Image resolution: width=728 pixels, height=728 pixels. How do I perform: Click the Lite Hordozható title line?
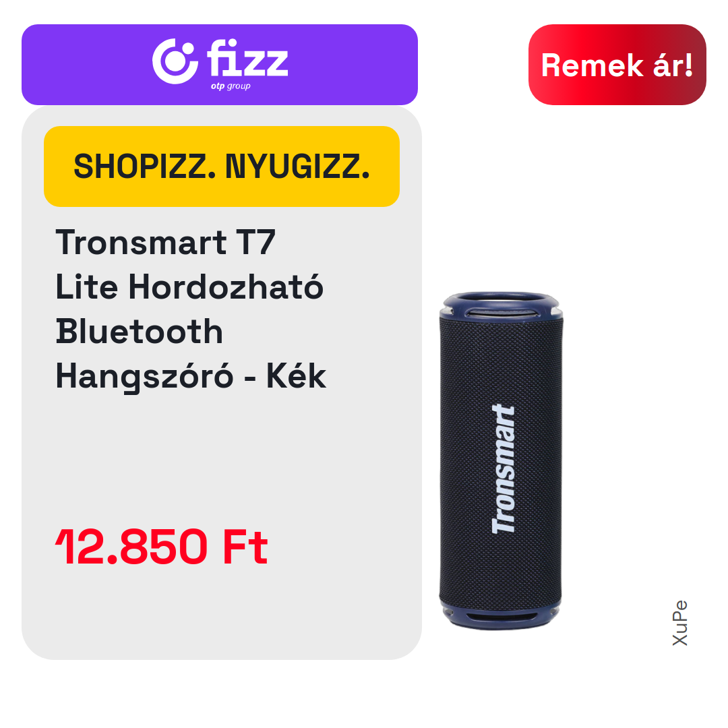189,286
